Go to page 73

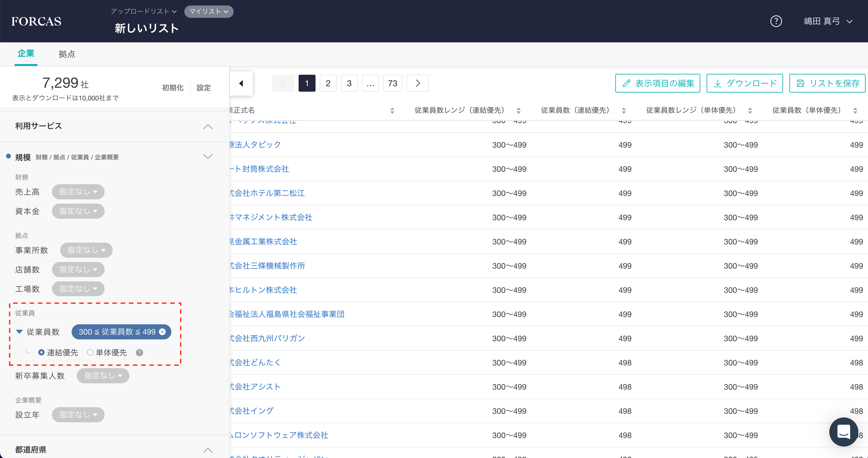click(392, 83)
